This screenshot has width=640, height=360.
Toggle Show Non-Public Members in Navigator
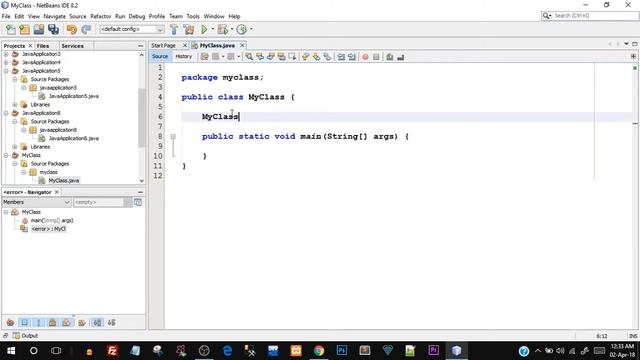(53, 322)
